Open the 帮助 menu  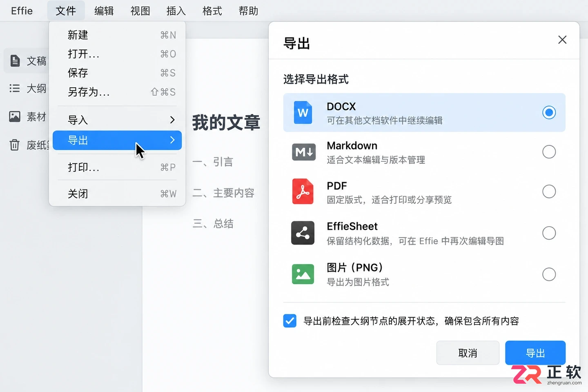pyautogui.click(x=248, y=11)
